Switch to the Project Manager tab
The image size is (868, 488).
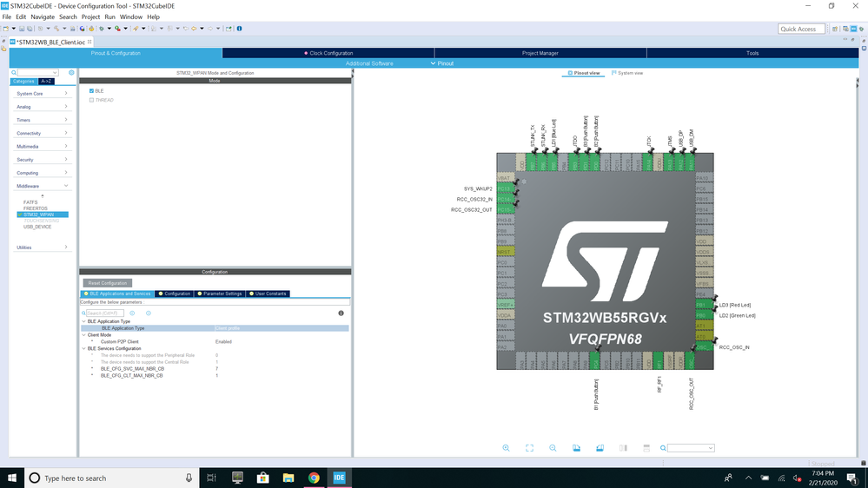tap(540, 53)
